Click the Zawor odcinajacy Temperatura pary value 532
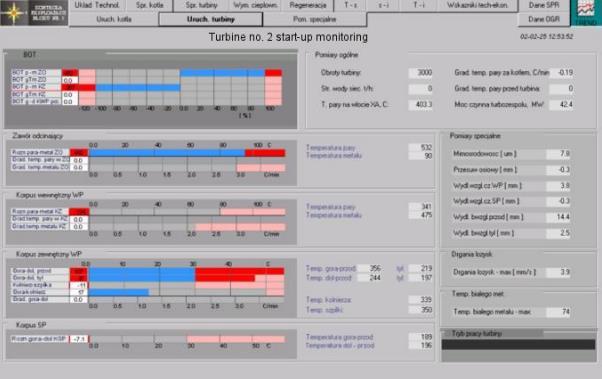Screen dimensions: 602x379 pyautogui.click(x=421, y=147)
